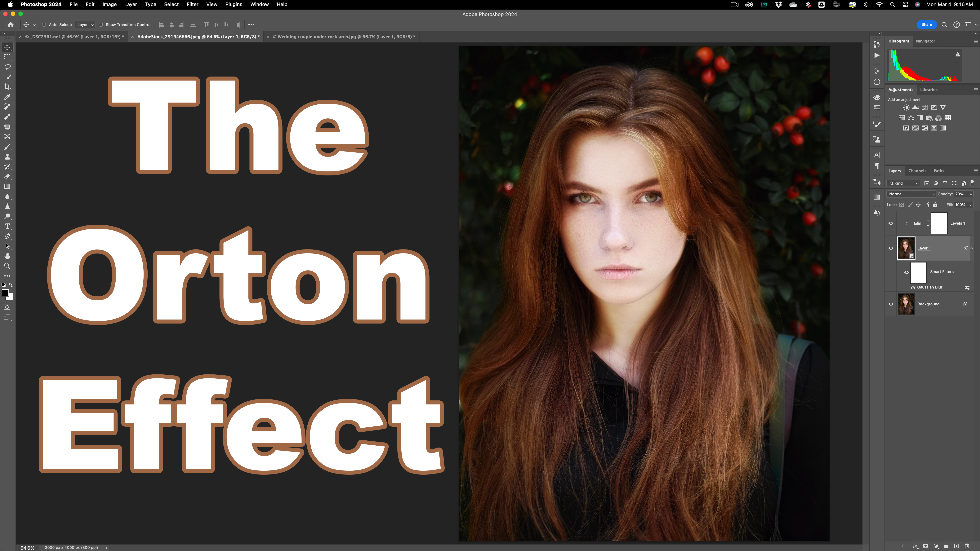Open the Plugins menu

[234, 5]
